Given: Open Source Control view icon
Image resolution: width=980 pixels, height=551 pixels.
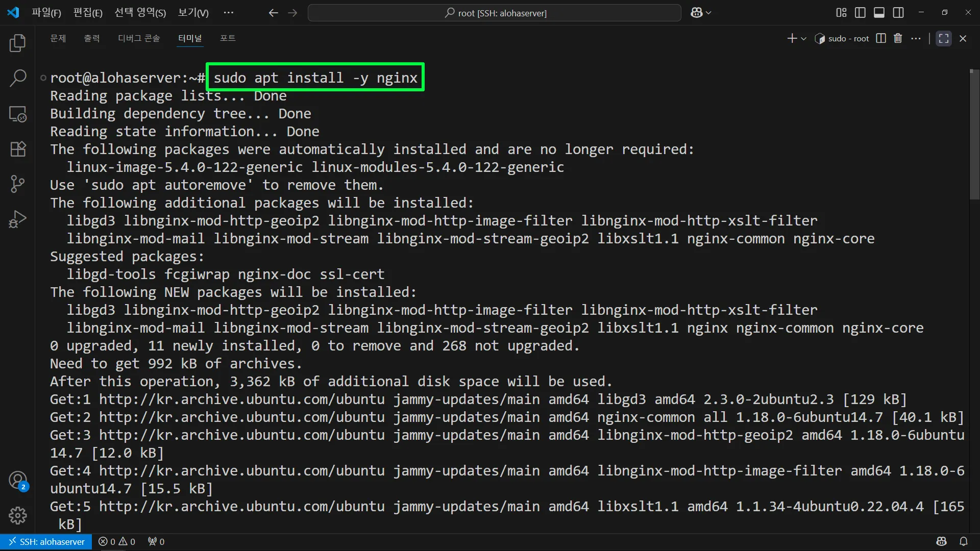Looking at the screenshot, I should tap(18, 184).
